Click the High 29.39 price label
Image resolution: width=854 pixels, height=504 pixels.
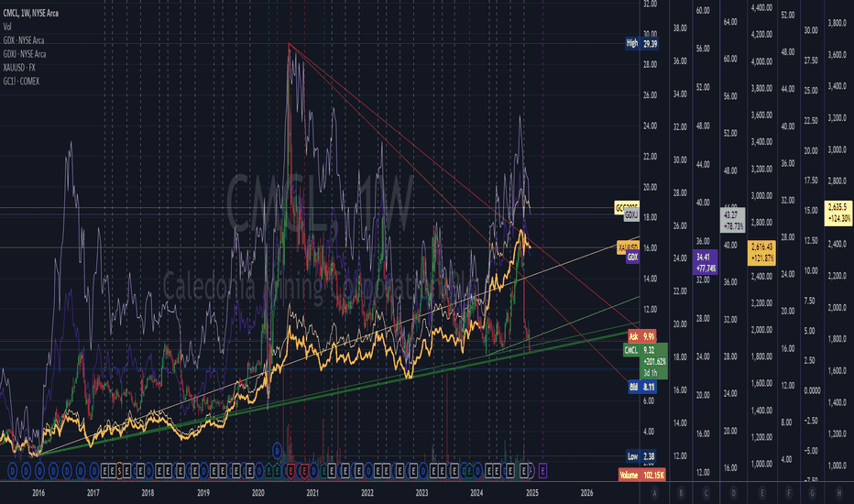coord(641,44)
